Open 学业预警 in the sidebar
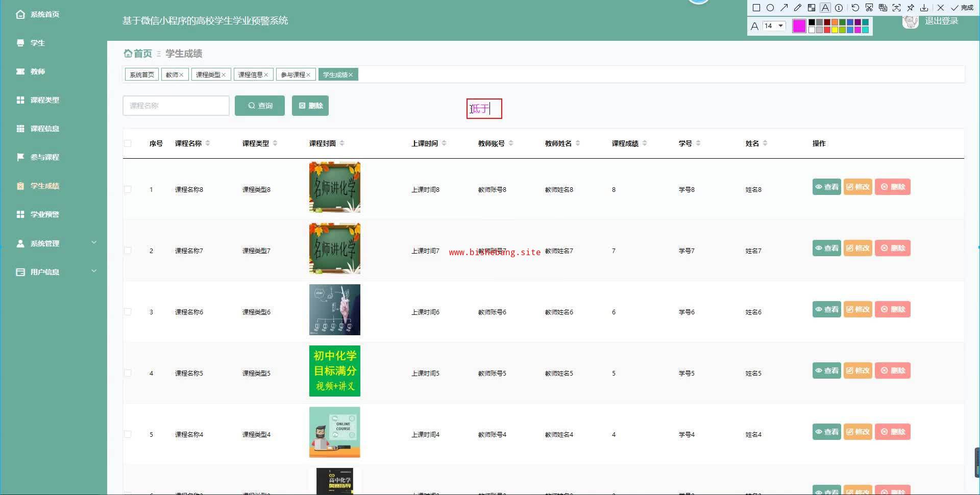This screenshot has width=980, height=495. coord(45,214)
